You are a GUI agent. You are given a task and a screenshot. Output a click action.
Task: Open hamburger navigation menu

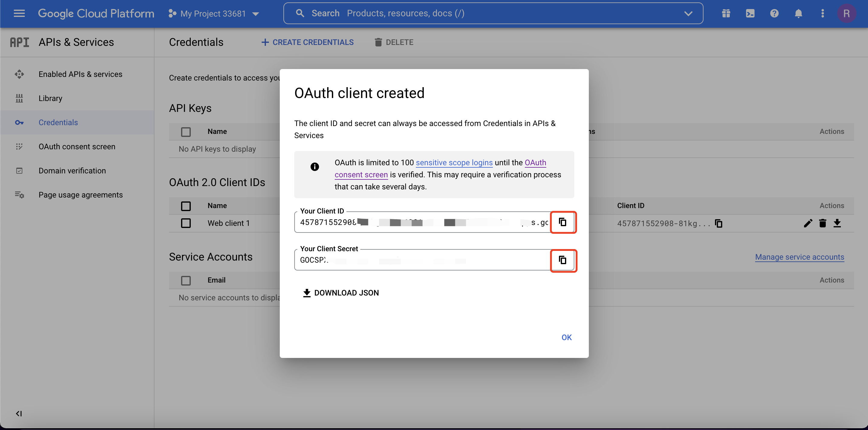point(19,14)
